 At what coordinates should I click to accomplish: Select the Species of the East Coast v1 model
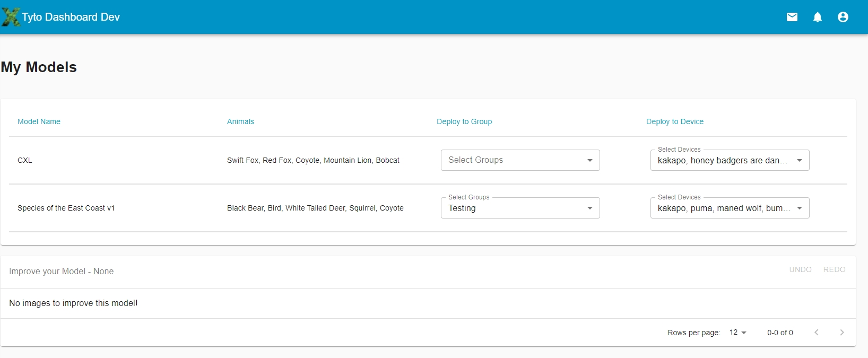point(66,208)
